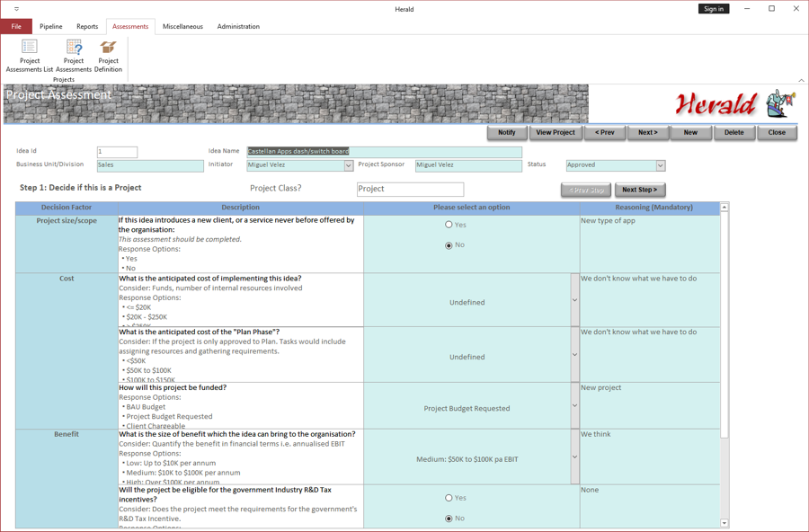The width and height of the screenshot is (809, 532).
Task: Create a New assessment
Action: 690,133
